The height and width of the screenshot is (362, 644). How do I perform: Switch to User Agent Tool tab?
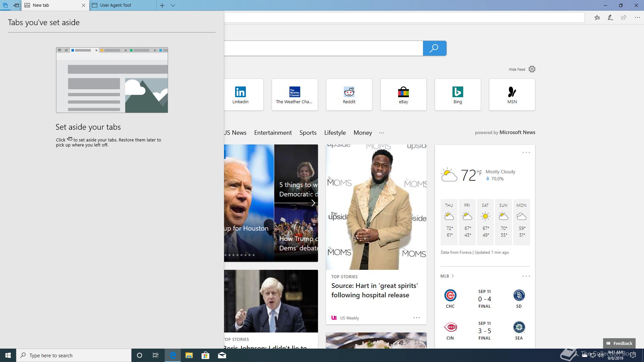[123, 5]
